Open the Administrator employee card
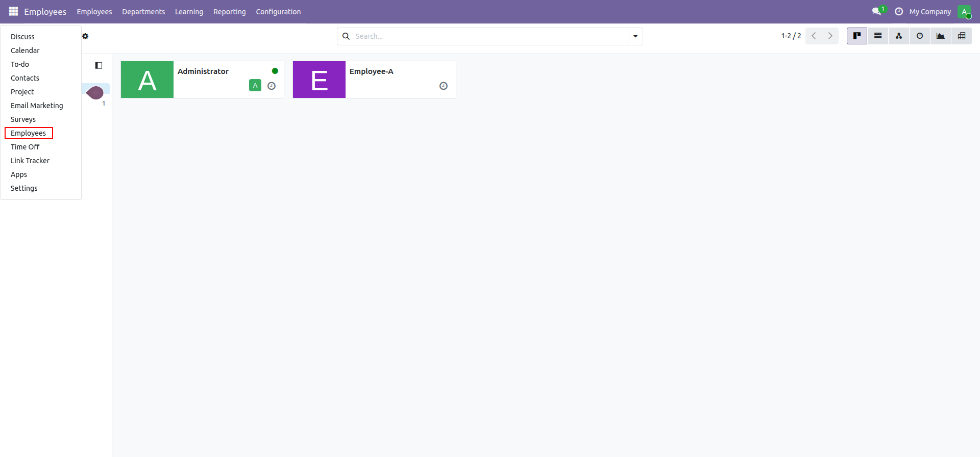 (x=202, y=80)
